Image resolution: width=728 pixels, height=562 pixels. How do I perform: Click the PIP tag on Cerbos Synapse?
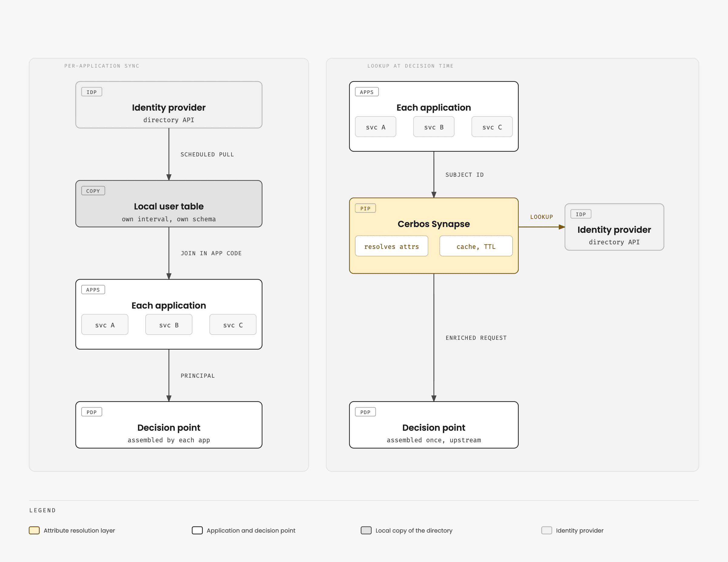point(365,208)
